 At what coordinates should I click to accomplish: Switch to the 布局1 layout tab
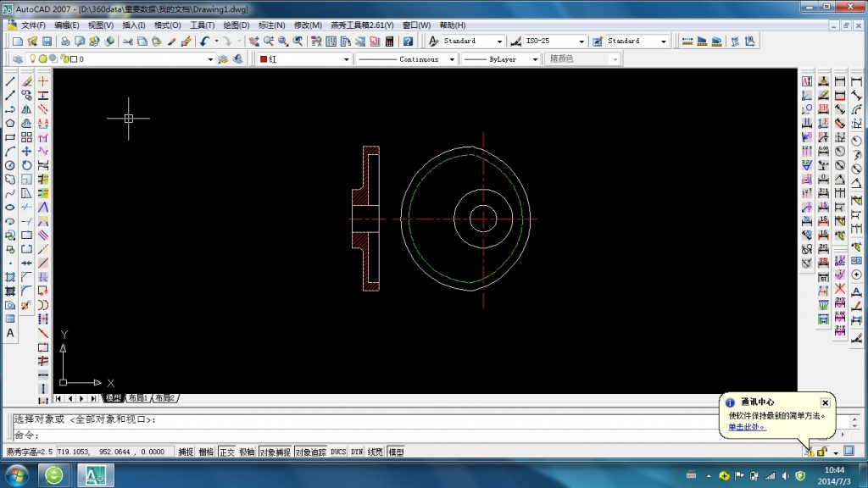(137, 398)
